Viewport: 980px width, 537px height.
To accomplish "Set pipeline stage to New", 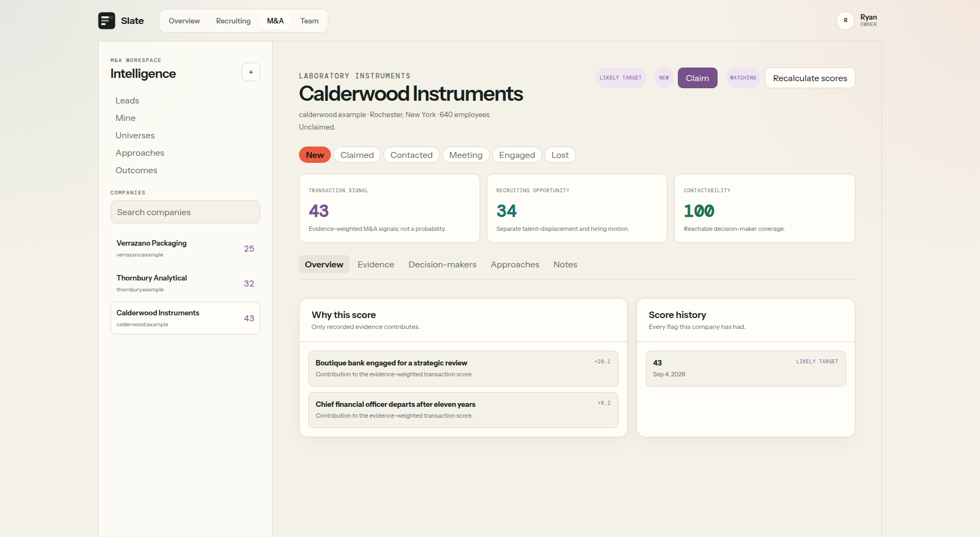I will (x=315, y=155).
